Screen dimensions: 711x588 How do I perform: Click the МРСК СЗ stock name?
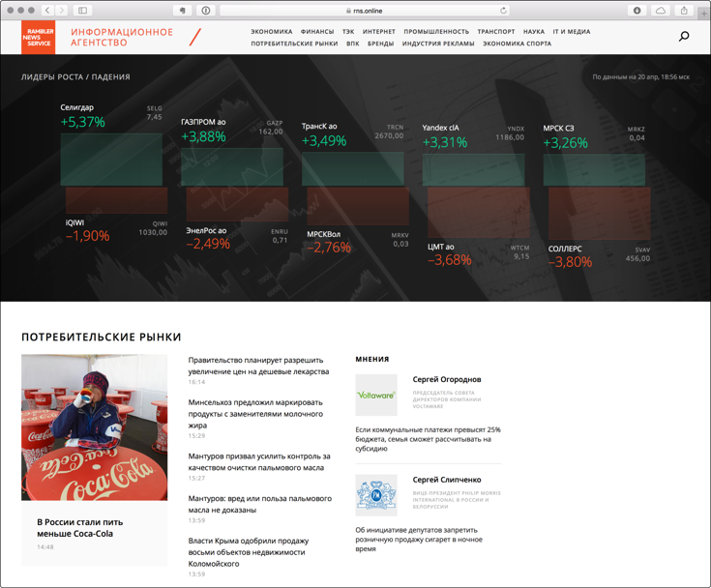[x=559, y=129]
